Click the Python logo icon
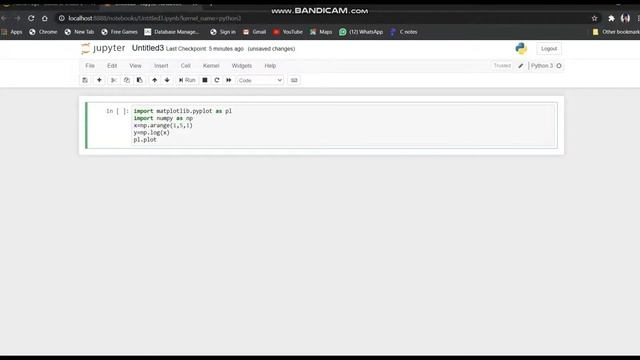The height and width of the screenshot is (360, 640). pyautogui.click(x=521, y=49)
